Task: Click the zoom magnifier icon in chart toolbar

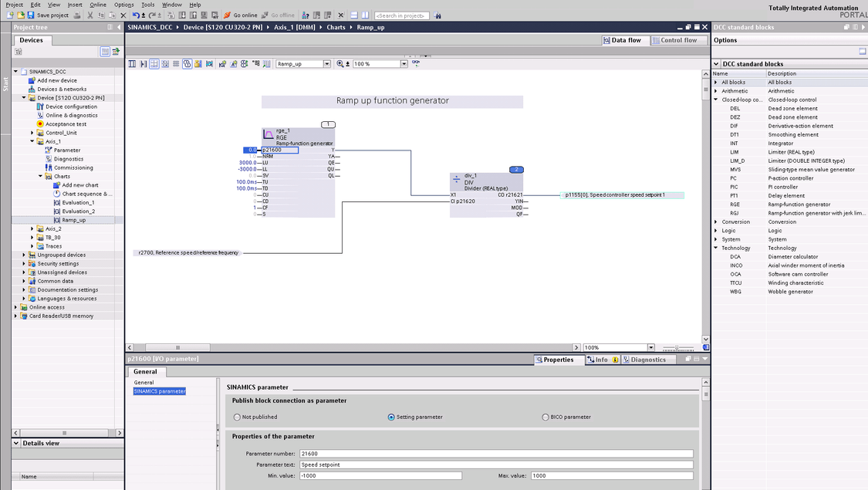Action: (x=340, y=64)
